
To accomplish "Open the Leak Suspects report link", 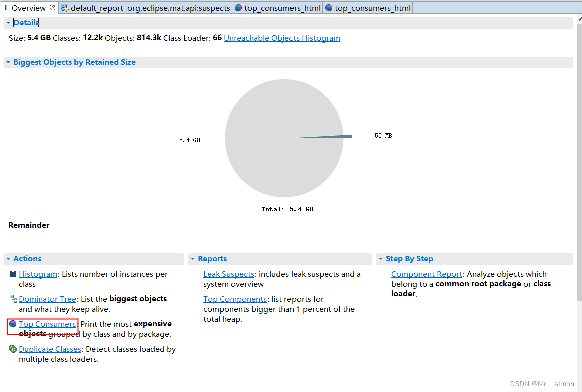I will [x=228, y=274].
